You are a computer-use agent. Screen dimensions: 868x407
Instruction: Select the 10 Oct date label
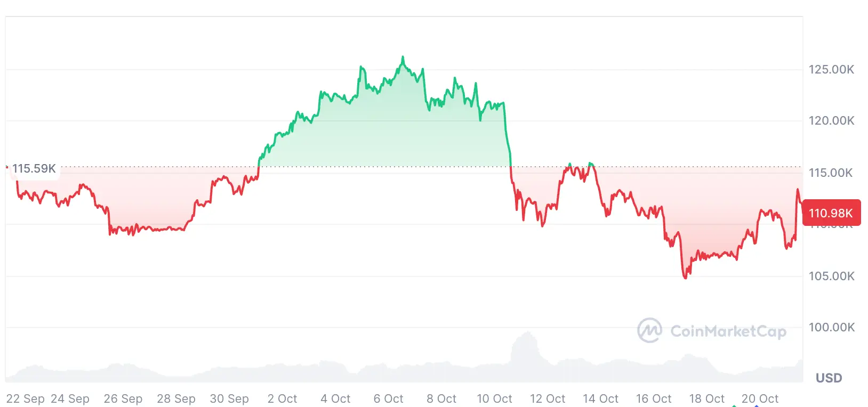[494, 398]
